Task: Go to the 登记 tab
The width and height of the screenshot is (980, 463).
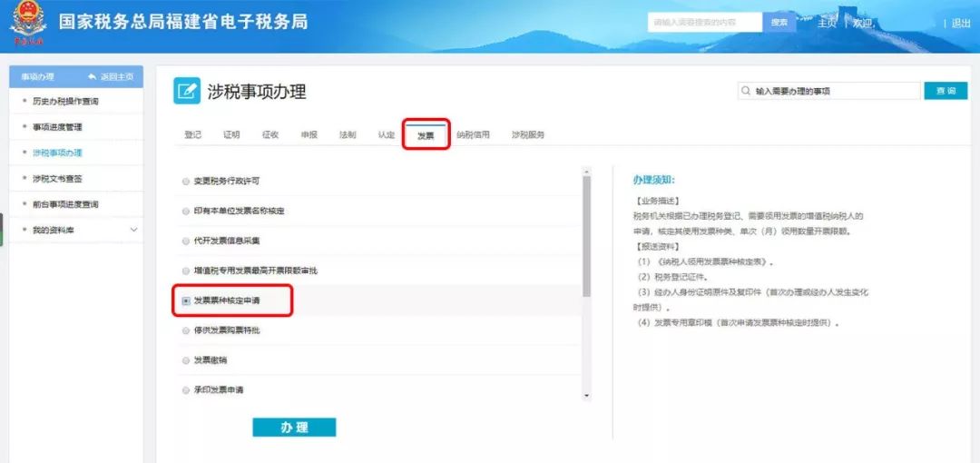Action: (192, 135)
